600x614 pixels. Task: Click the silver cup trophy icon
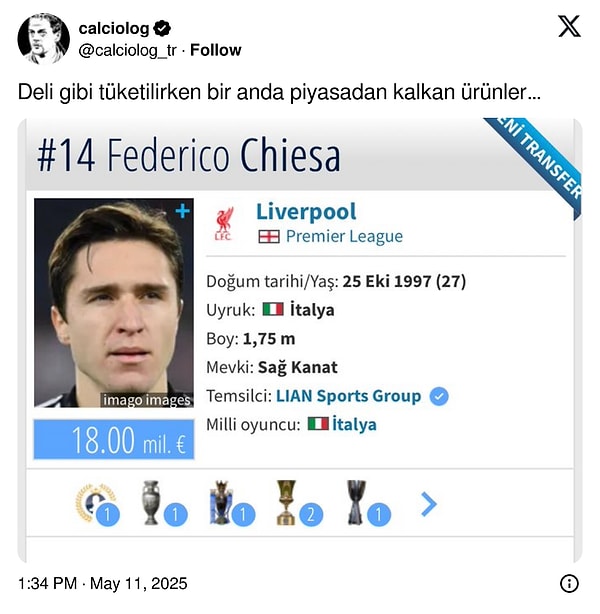(x=152, y=503)
